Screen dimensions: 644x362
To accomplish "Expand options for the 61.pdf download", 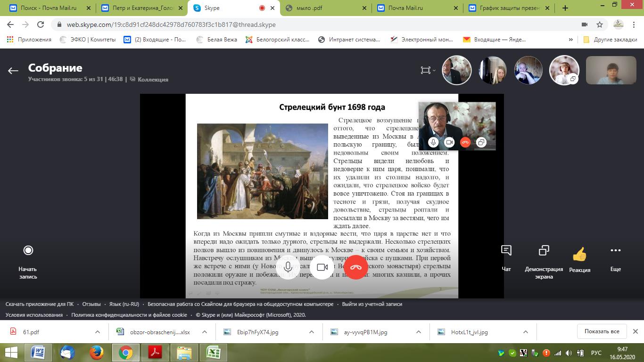I will pyautogui.click(x=98, y=332).
